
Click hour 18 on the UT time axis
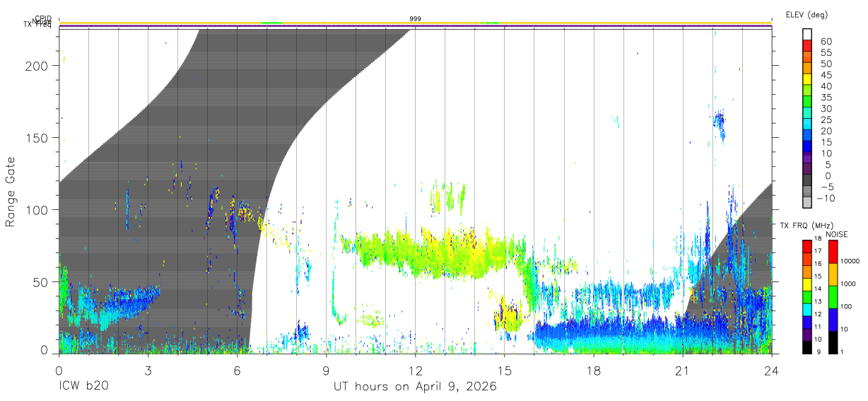pyautogui.click(x=594, y=371)
